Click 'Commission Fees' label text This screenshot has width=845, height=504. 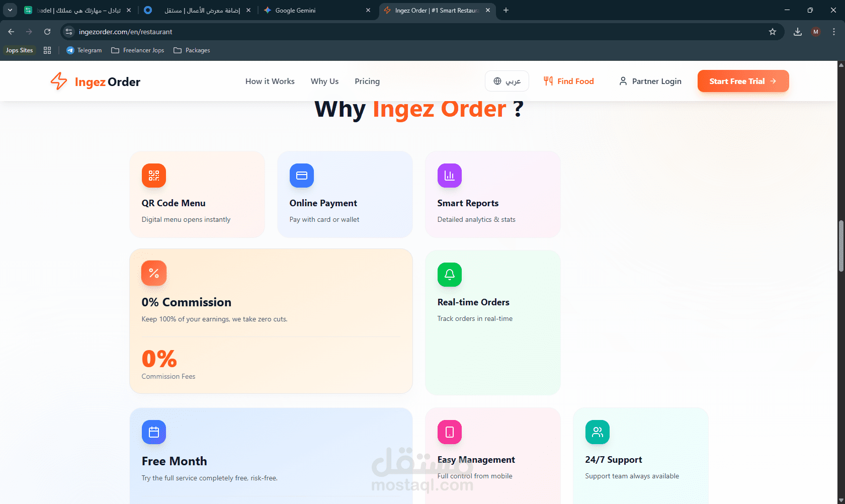point(168,377)
